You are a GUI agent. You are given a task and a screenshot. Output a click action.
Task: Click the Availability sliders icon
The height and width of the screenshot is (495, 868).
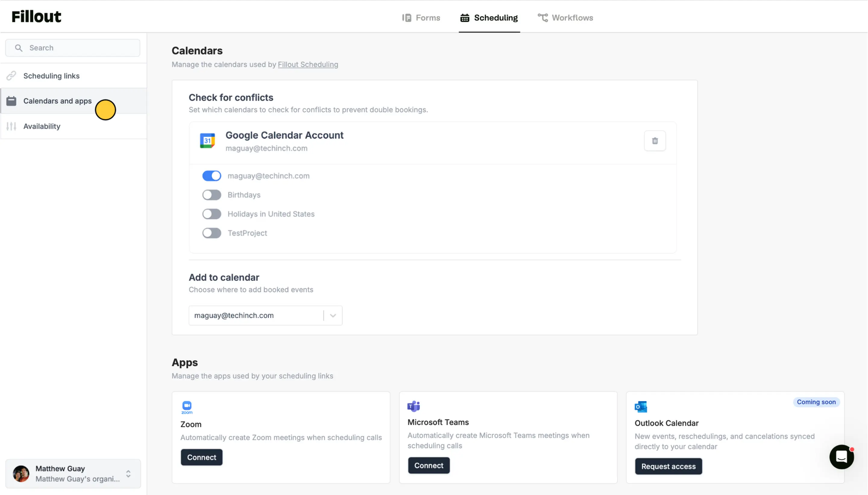(11, 126)
